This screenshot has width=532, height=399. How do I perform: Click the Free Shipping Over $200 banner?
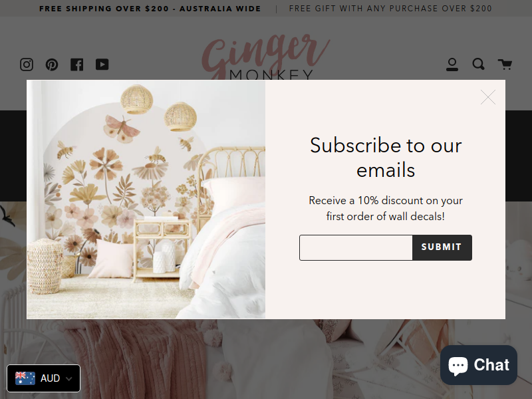(x=150, y=9)
